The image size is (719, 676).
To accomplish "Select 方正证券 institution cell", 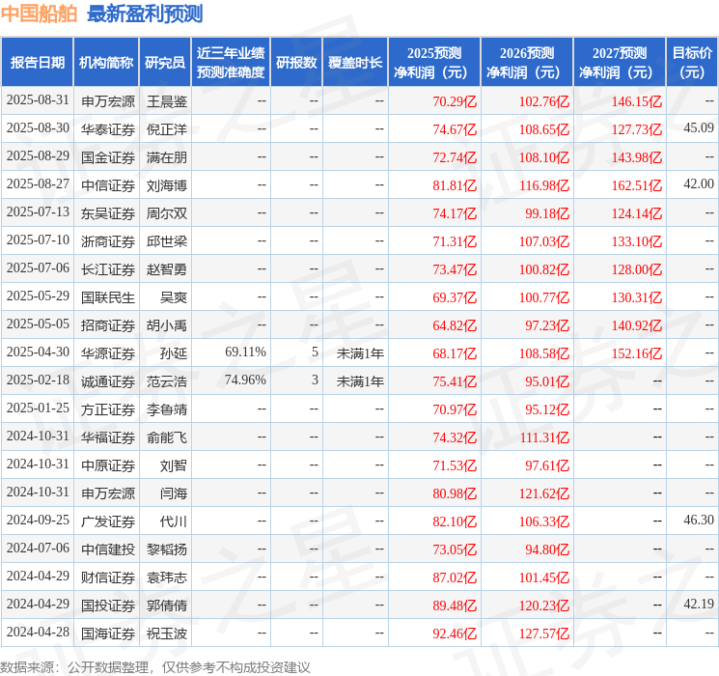I will [108, 410].
